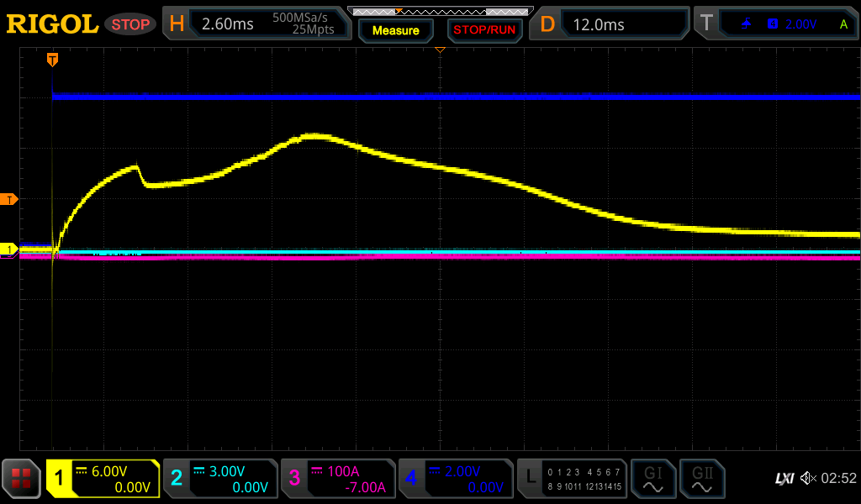Screen dimensions: 861x504
Task: Open the Measure menu
Action: 395,30
